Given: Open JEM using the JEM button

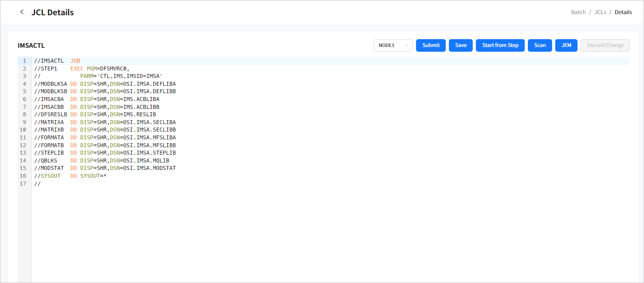Looking at the screenshot, I should (x=566, y=45).
